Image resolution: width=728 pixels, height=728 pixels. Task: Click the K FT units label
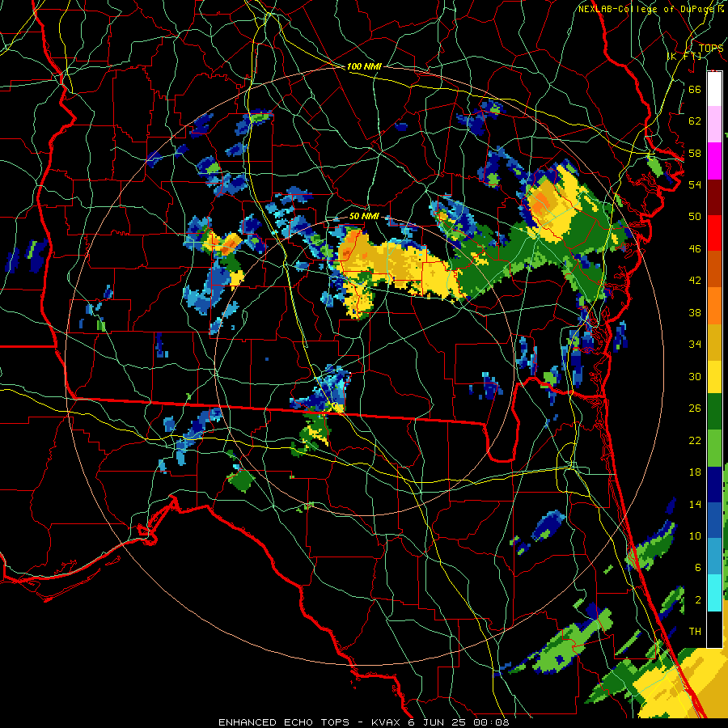pos(684,56)
